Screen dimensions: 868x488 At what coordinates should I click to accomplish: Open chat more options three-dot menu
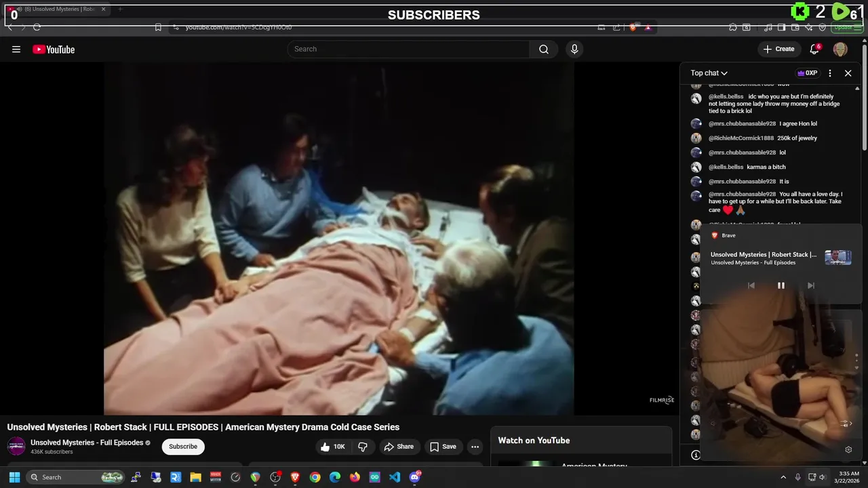[x=830, y=73]
